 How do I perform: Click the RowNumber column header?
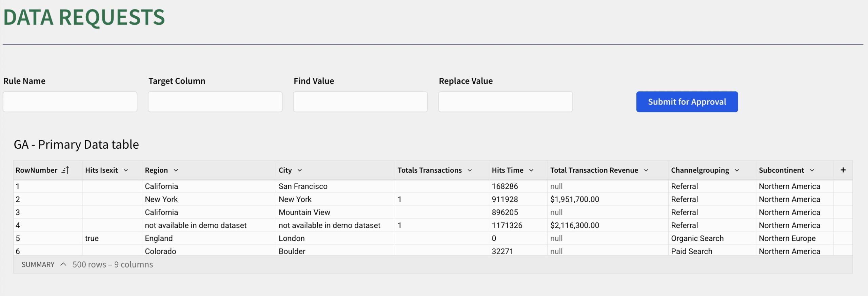coord(37,170)
